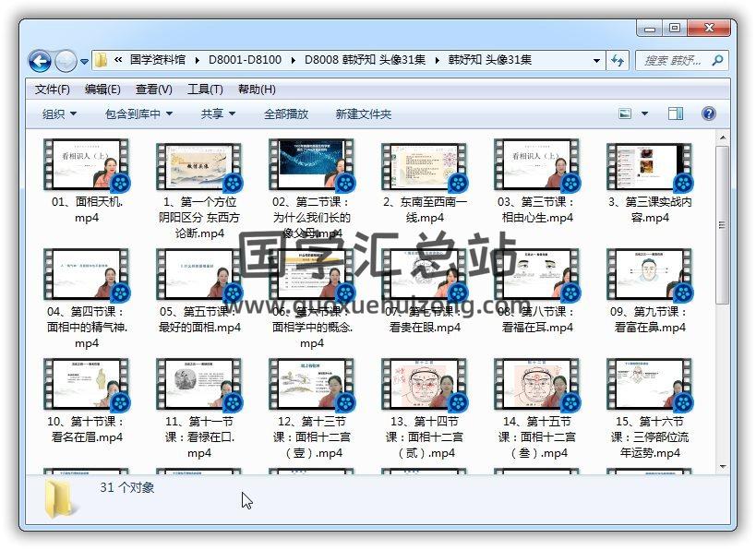
Task: Select video 13、第十四节课：面相十二宫（贰）.mp4
Action: 425,408
